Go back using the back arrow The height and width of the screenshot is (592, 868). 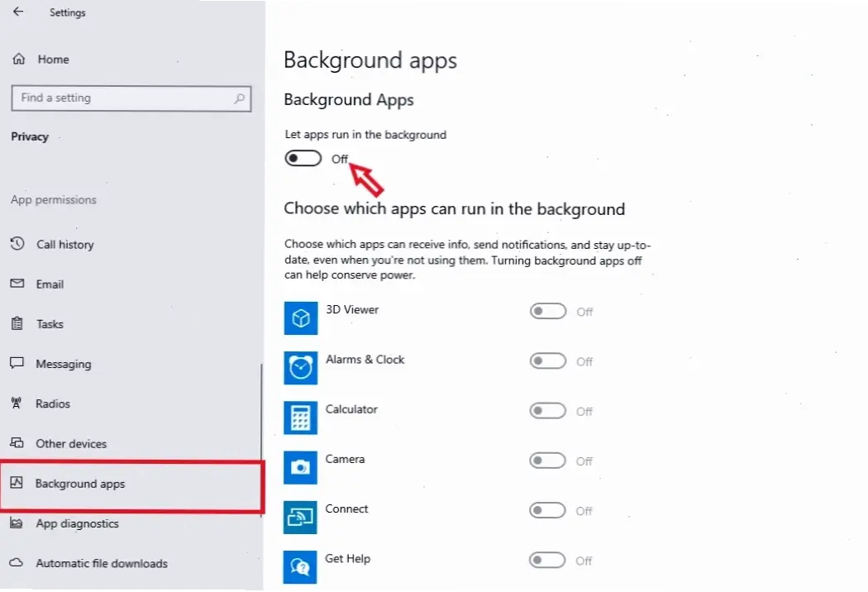click(18, 12)
